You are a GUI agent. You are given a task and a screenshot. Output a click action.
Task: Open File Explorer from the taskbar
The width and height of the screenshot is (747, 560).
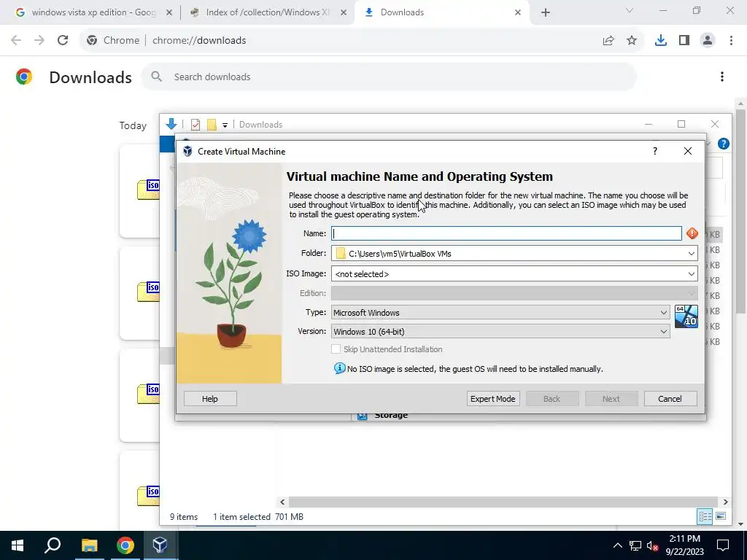tap(89, 545)
